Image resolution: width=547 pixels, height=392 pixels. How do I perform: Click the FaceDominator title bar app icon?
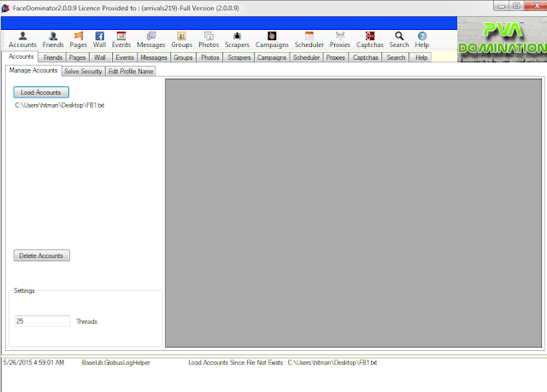click(x=5, y=8)
